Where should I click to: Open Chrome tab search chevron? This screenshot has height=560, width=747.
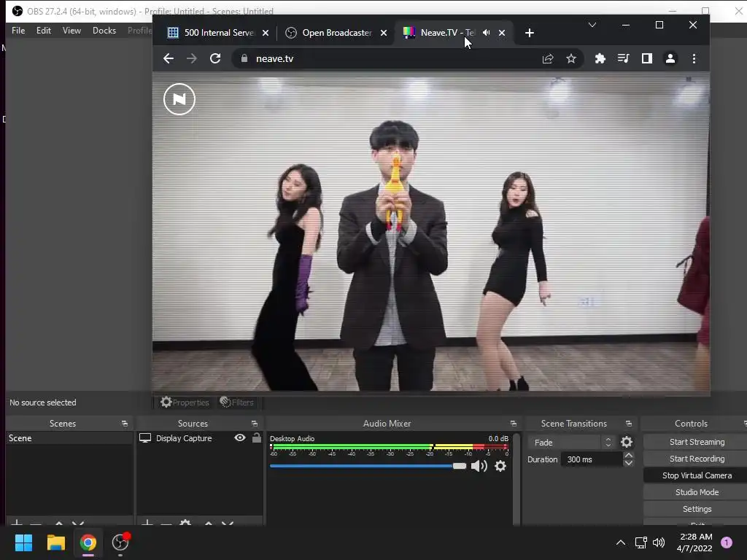tap(592, 25)
